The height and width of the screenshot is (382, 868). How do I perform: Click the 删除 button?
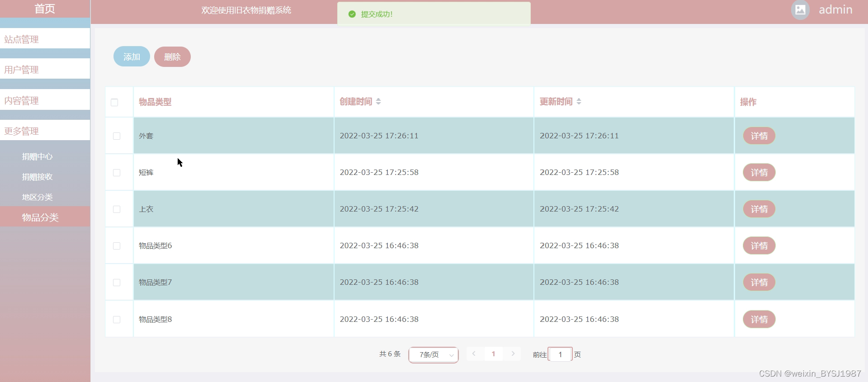[172, 57]
